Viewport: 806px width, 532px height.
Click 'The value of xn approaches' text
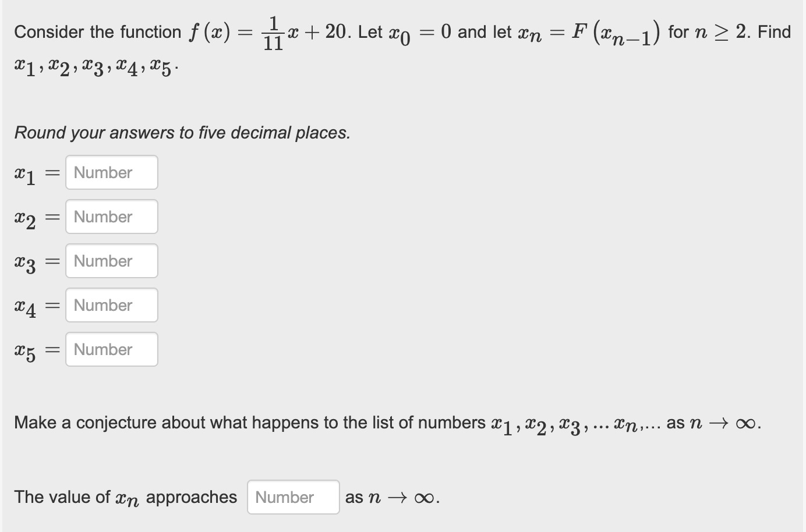click(x=126, y=498)
